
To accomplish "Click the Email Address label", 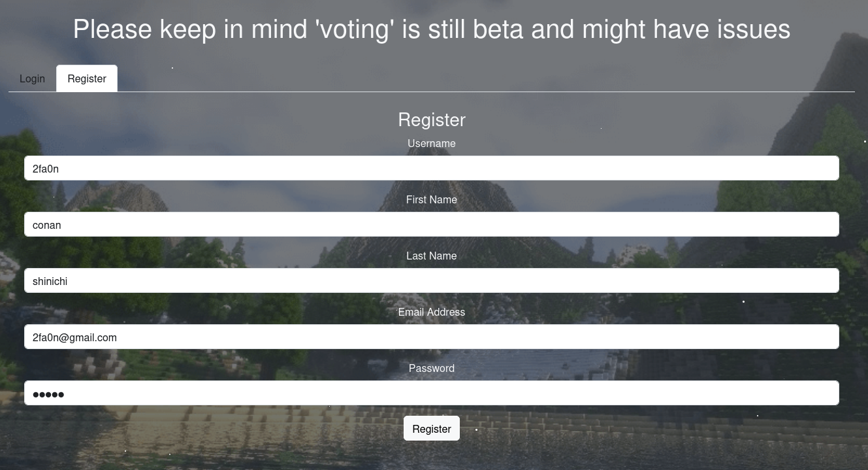I will (x=432, y=312).
